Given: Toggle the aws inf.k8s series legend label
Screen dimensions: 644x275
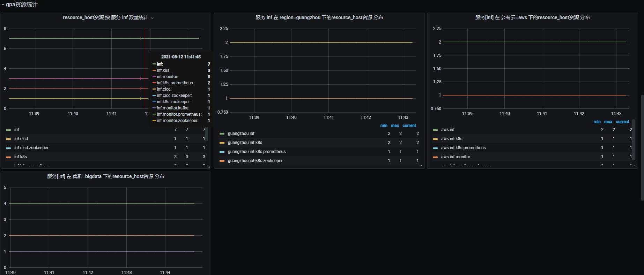Looking at the screenshot, I should (x=452, y=139).
